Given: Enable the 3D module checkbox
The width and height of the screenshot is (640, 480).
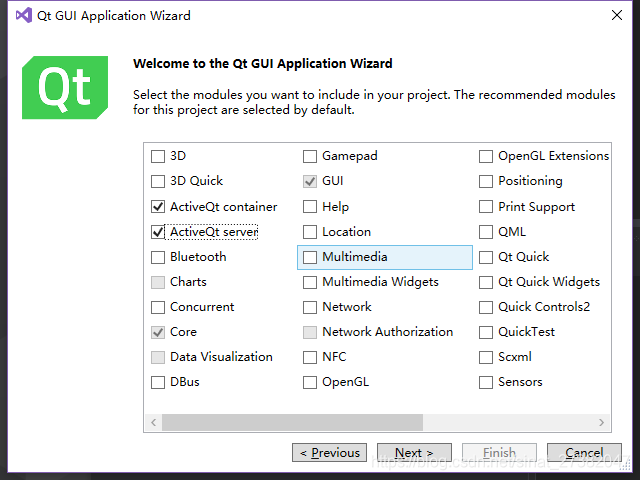Looking at the screenshot, I should coord(158,156).
